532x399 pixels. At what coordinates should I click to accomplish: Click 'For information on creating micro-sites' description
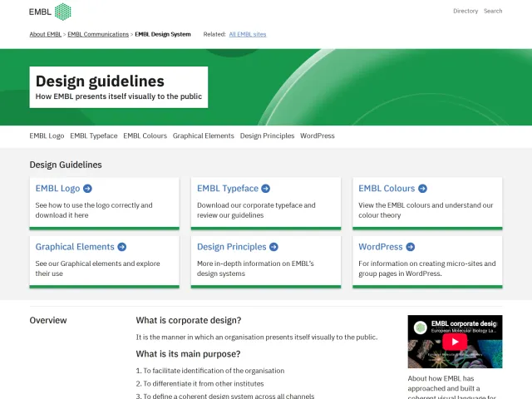427,268
